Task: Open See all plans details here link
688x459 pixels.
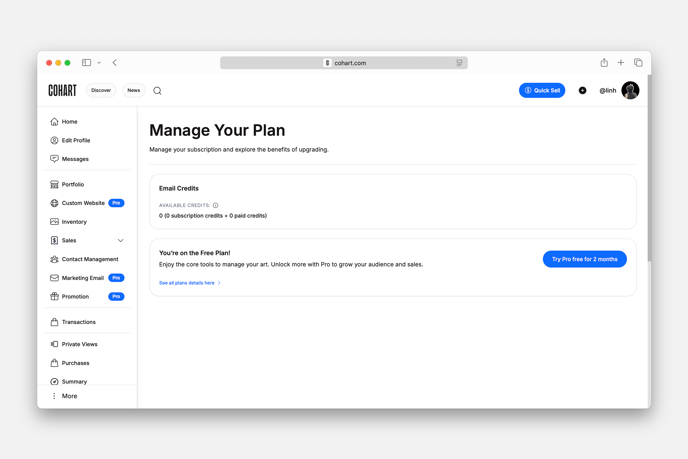Action: 189,283
